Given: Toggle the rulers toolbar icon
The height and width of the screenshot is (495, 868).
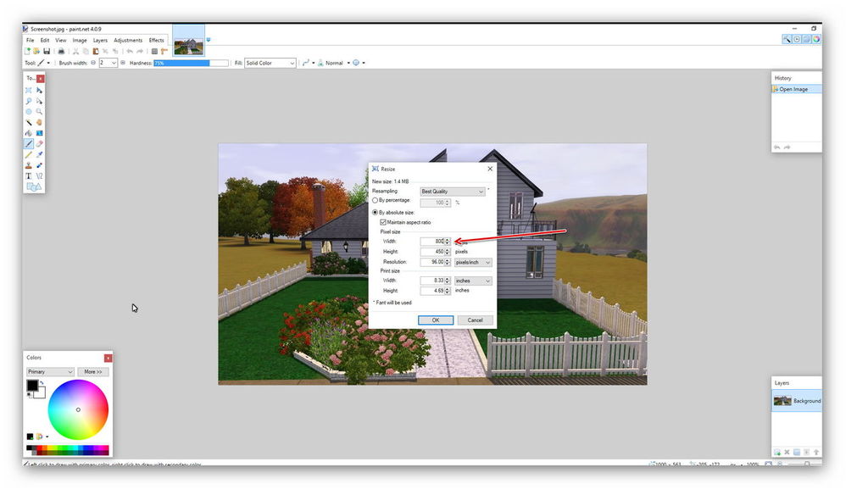Looking at the screenshot, I should pos(164,51).
